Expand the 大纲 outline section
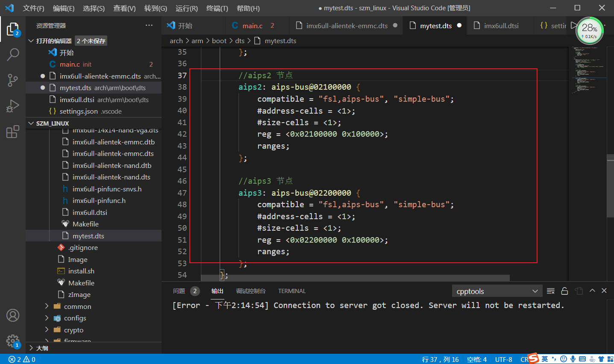Viewport: 614px width, 364px height. click(x=31, y=348)
